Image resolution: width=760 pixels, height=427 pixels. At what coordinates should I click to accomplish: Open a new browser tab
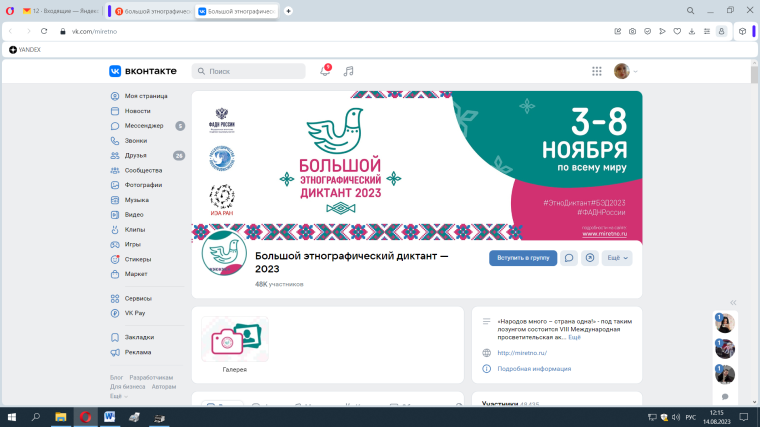tap(288, 11)
